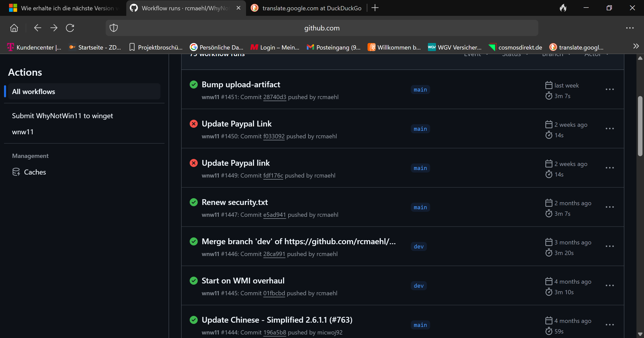Screen dimensions: 644x338
Task: Open commit fdf176c link
Action: [x=273, y=176]
